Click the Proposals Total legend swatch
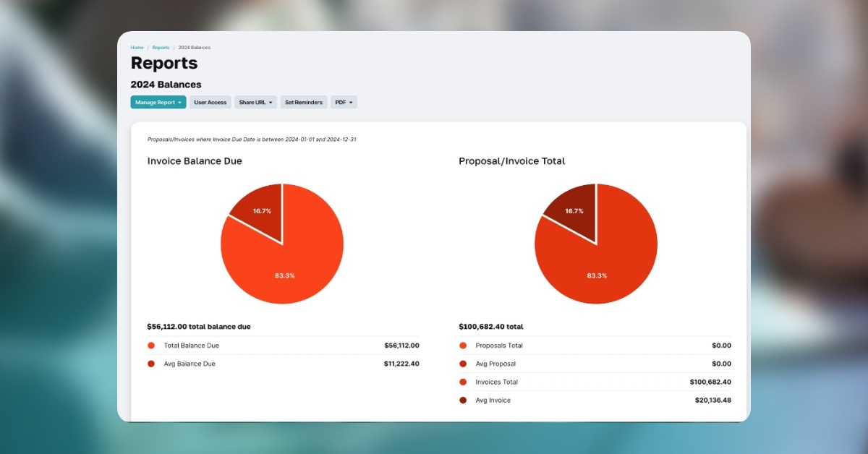This screenshot has width=868, height=454. (463, 346)
